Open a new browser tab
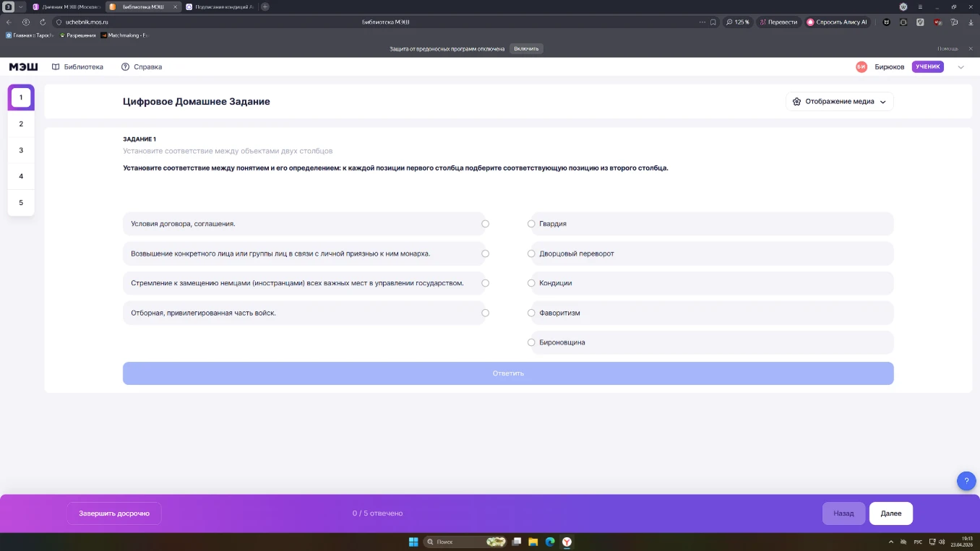980x551 pixels. 265,6
